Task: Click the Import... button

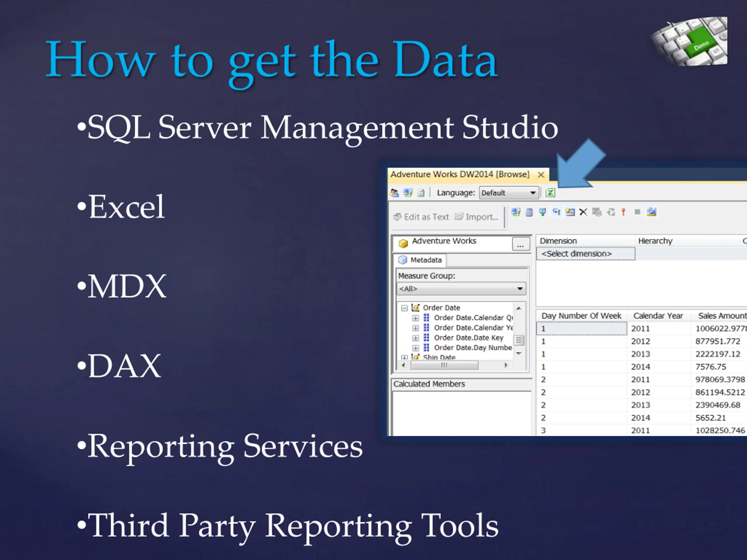Action: click(476, 217)
